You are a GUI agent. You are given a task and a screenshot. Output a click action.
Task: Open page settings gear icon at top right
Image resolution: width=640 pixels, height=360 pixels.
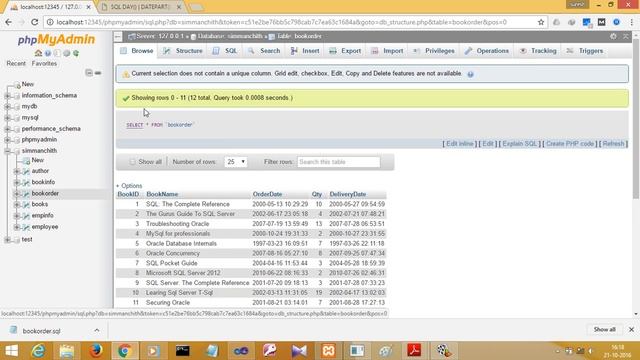point(613,36)
